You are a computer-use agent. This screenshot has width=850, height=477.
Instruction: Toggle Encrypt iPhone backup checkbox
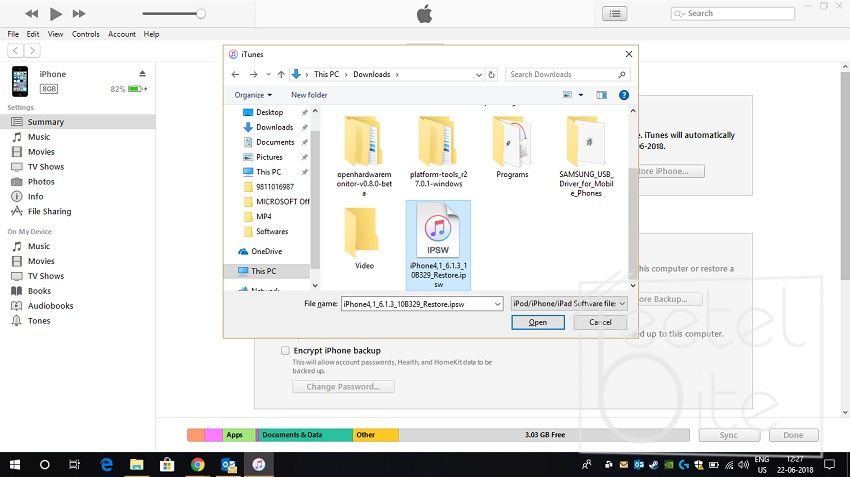click(x=285, y=351)
